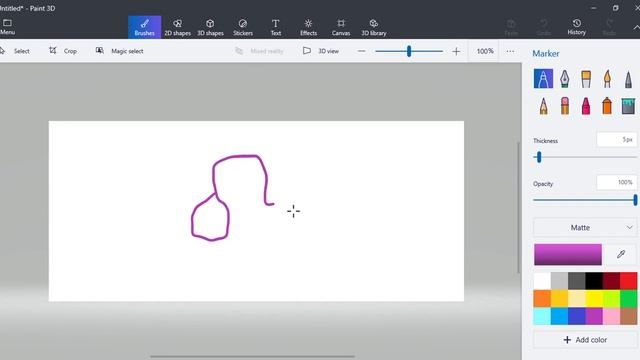640x360 pixels.
Task: Select the Watercolor brush
Action: click(607, 79)
